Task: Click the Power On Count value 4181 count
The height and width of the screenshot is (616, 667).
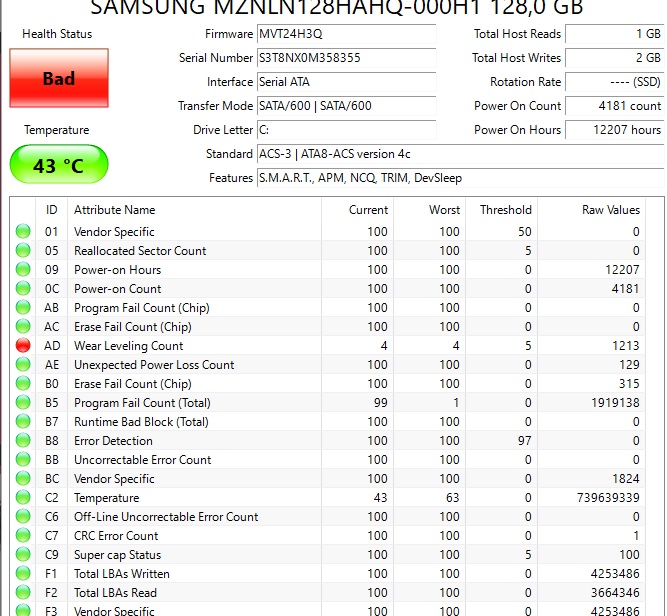Action: pyautogui.click(x=614, y=106)
